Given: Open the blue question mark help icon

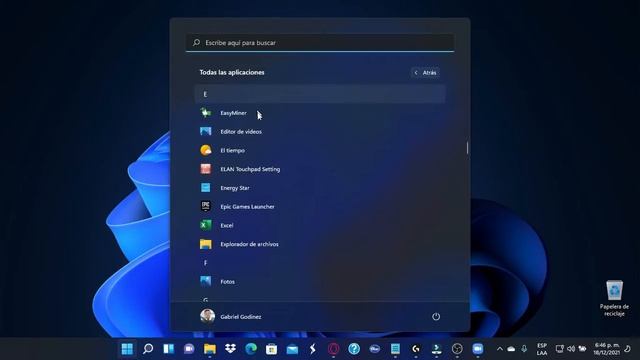Looking at the screenshot, I should 354,349.
